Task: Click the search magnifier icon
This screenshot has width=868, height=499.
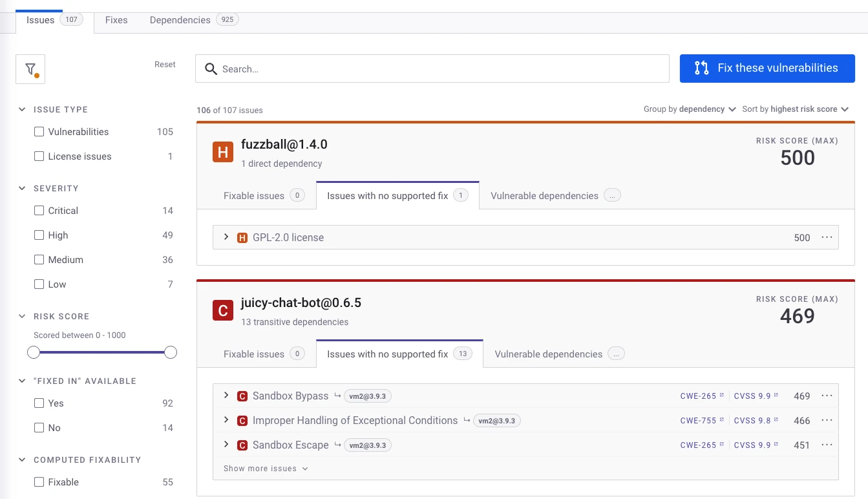Action: 211,69
